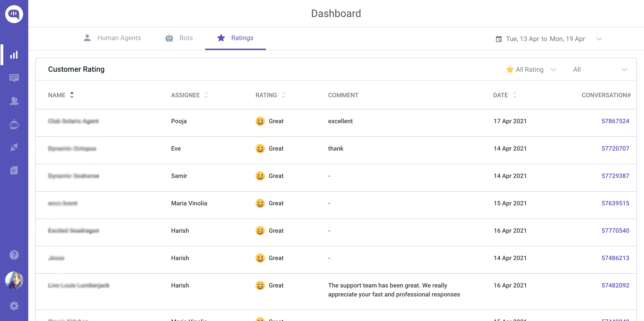Open the Help question mark icon
This screenshot has width=644, height=321.
click(x=14, y=255)
